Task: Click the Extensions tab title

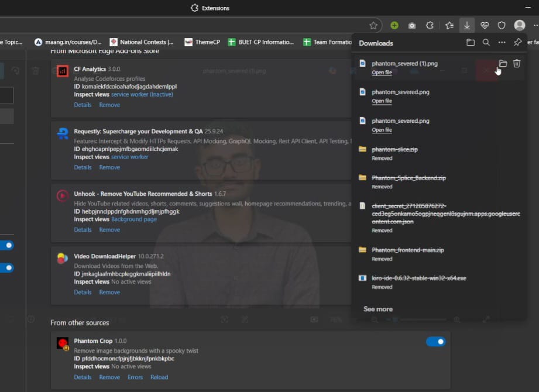Action: 215,8
